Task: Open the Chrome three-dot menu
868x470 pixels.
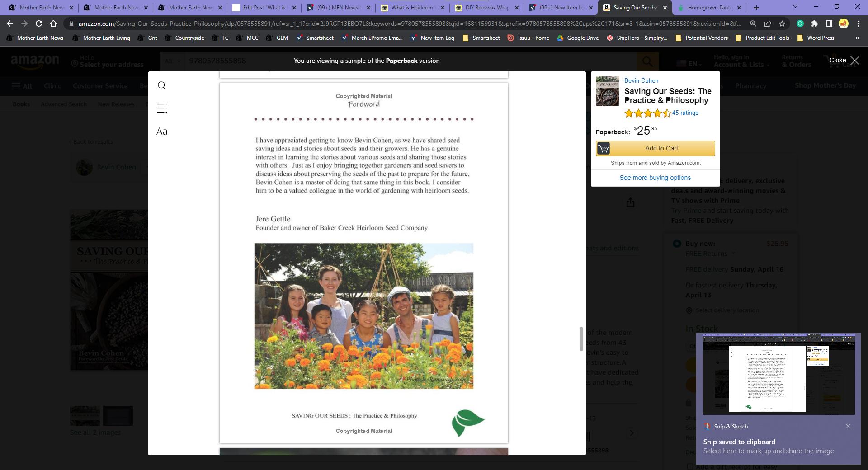Action: [858, 23]
